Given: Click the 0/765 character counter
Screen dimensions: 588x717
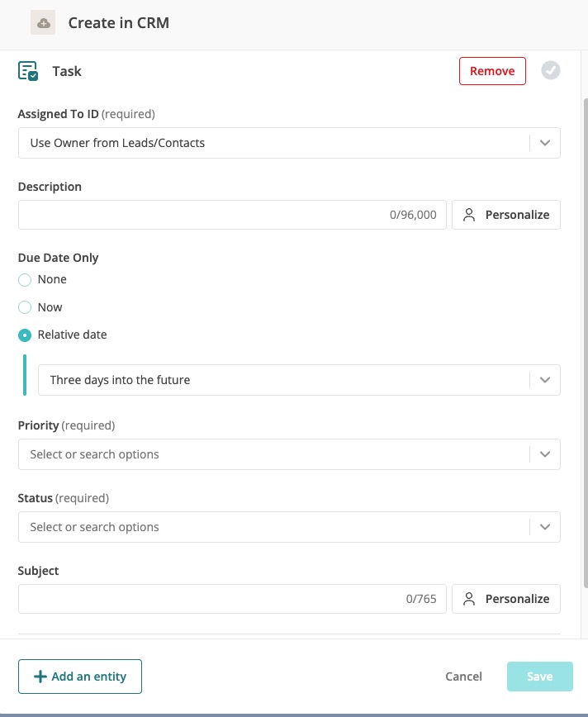Looking at the screenshot, I should [421, 599].
